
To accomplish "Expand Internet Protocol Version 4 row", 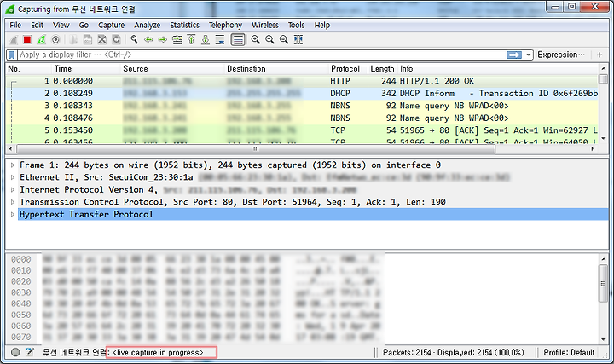I will pos(13,190).
